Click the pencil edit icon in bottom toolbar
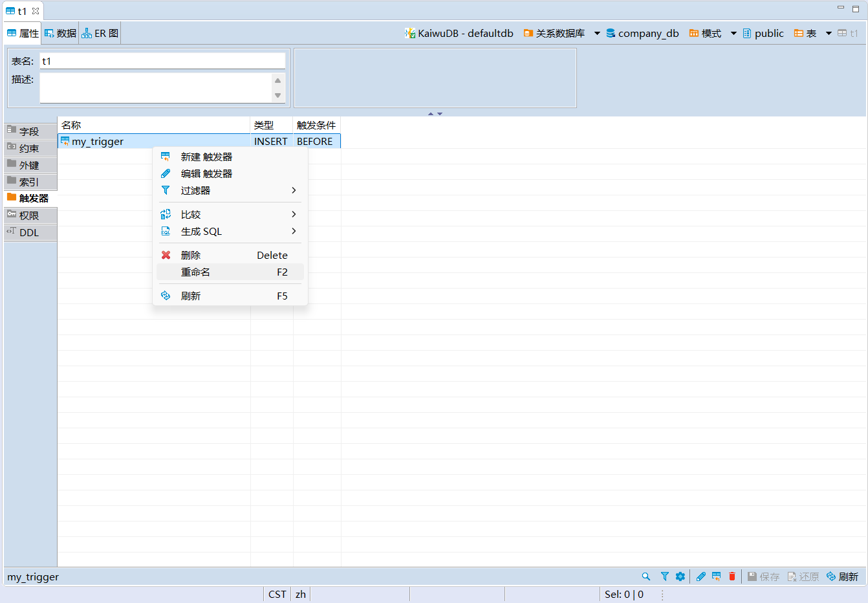Image resolution: width=868 pixels, height=603 pixels. point(700,576)
